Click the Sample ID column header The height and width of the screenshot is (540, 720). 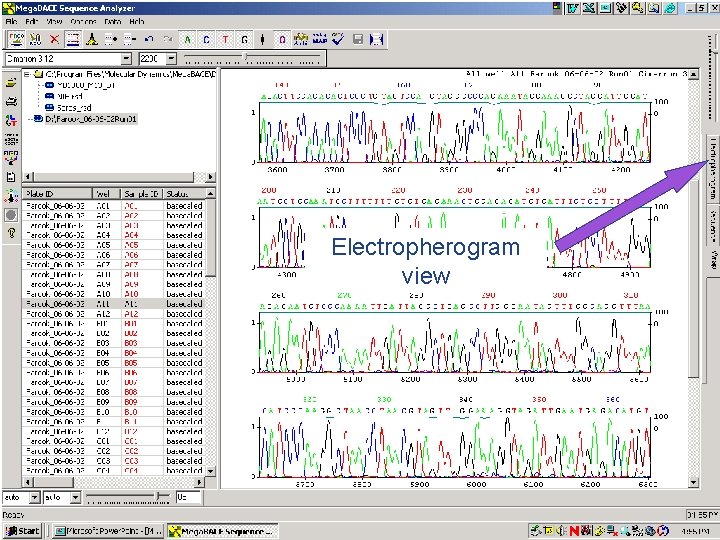[x=141, y=194]
